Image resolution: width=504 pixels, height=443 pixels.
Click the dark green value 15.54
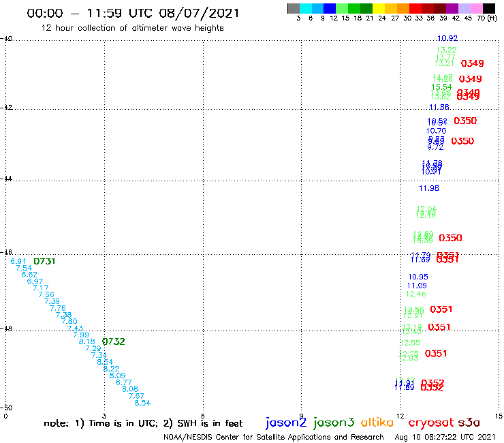(x=441, y=87)
